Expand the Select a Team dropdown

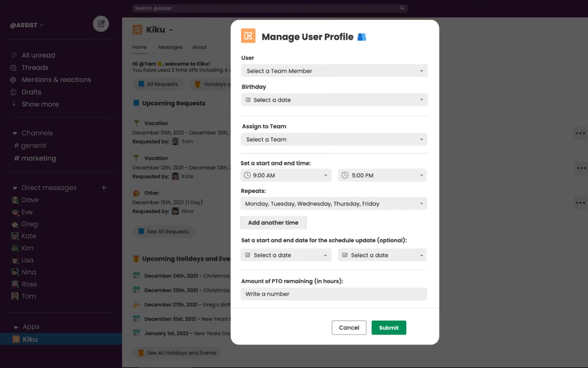334,139
